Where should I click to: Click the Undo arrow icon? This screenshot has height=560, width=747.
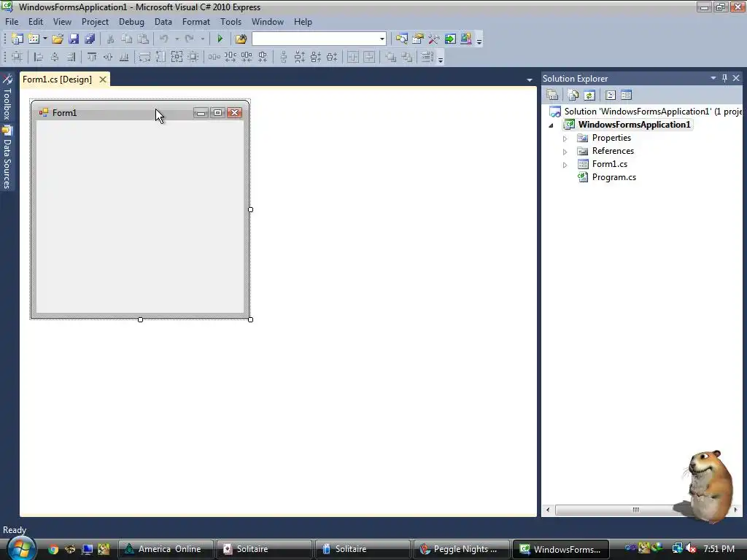pyautogui.click(x=164, y=39)
